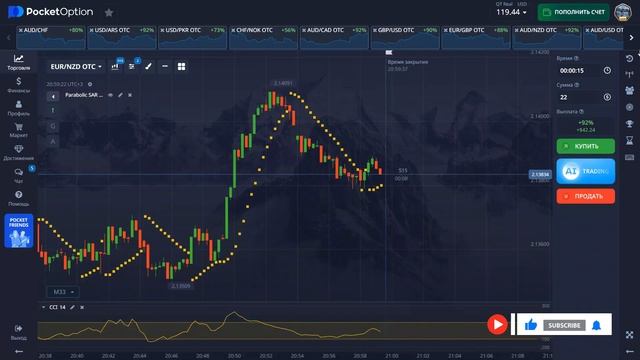Viewport: 640px width, 360px height.
Task: Remove the CCI 14 indicator
Action: click(x=82, y=307)
